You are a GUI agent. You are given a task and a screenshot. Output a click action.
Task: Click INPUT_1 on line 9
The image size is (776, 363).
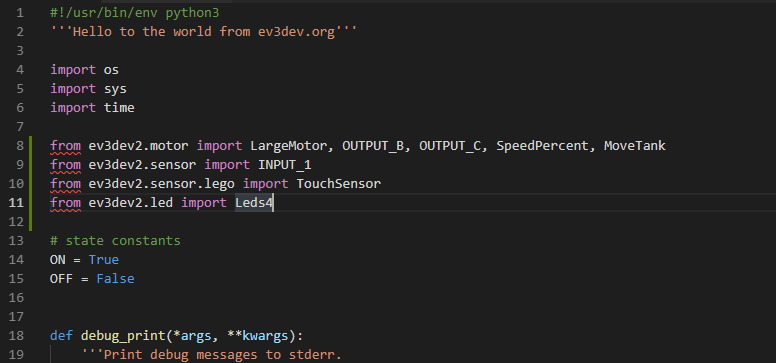click(x=285, y=164)
